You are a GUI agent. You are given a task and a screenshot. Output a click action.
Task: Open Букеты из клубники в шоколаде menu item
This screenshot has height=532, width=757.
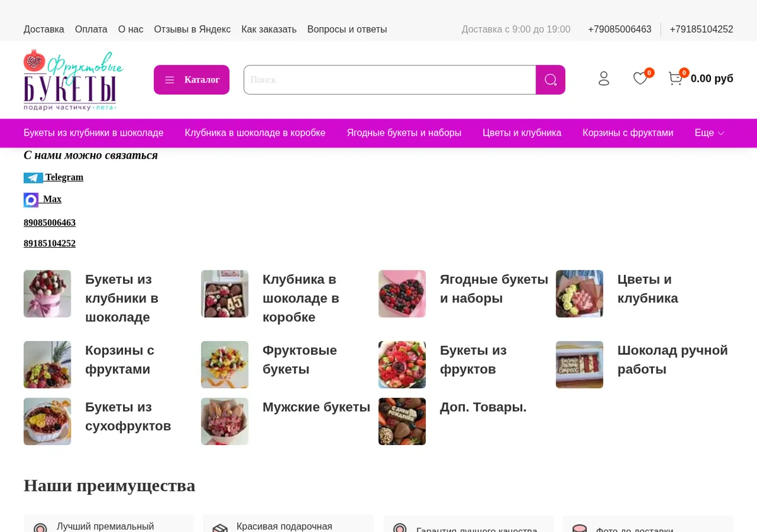(x=93, y=133)
